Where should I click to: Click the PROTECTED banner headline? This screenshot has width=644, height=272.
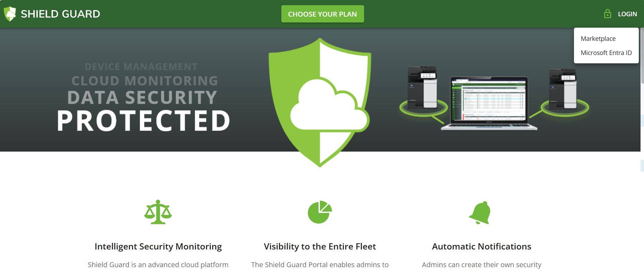pos(143,121)
